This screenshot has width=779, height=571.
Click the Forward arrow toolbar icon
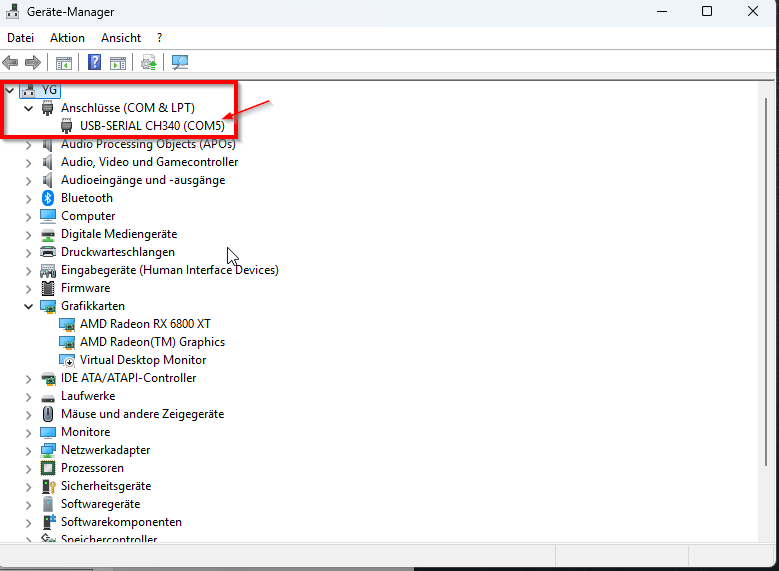click(x=32, y=63)
